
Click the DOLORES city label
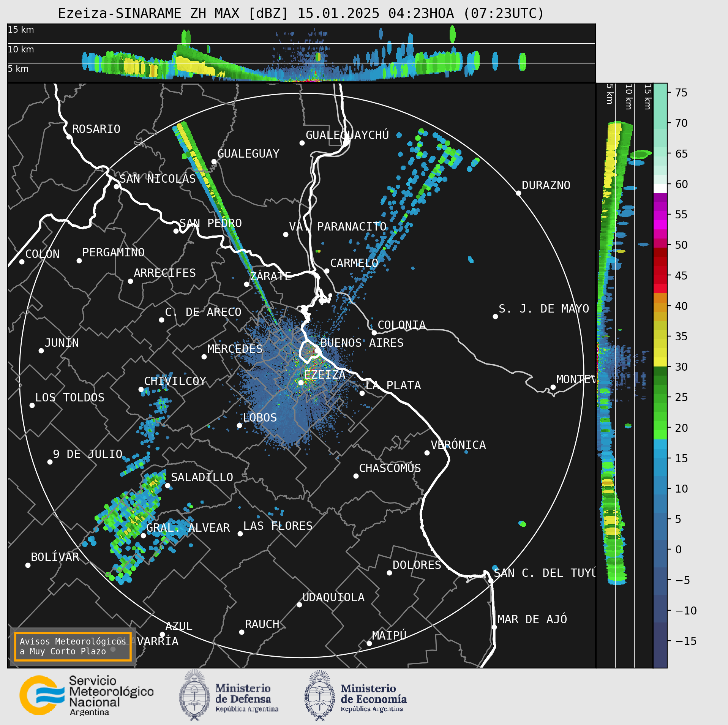tap(417, 565)
